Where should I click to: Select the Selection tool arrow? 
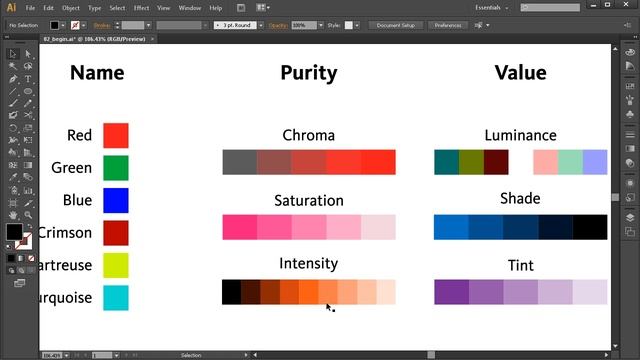[13, 54]
